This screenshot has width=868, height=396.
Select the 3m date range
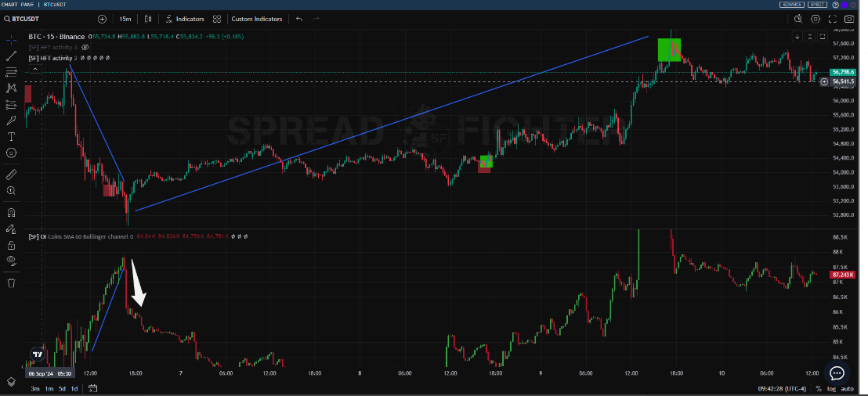[35, 389]
